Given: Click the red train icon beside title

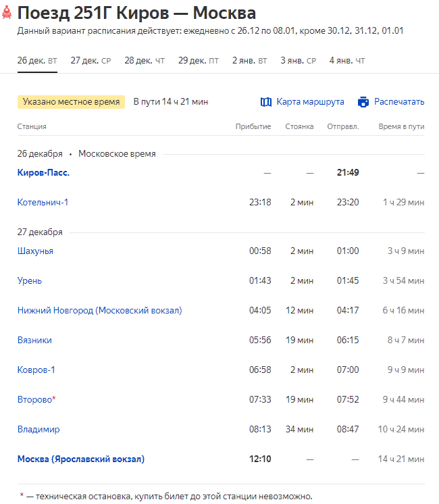Looking at the screenshot, I should [x=7, y=13].
